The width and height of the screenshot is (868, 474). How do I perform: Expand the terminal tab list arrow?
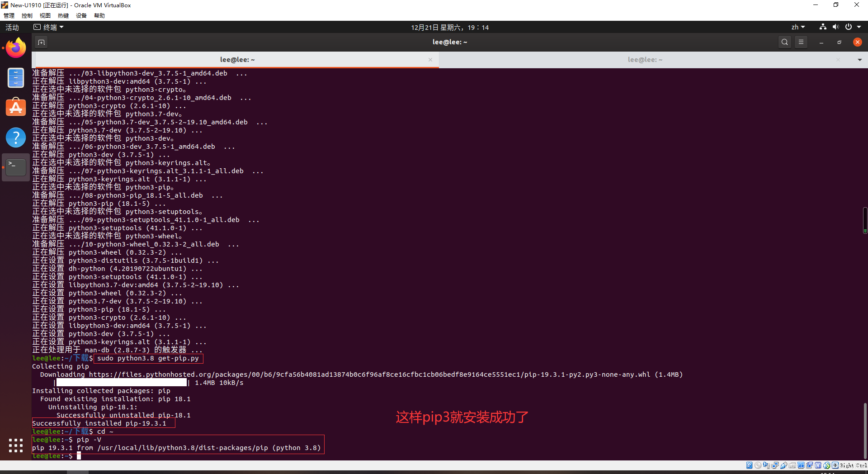(859, 60)
